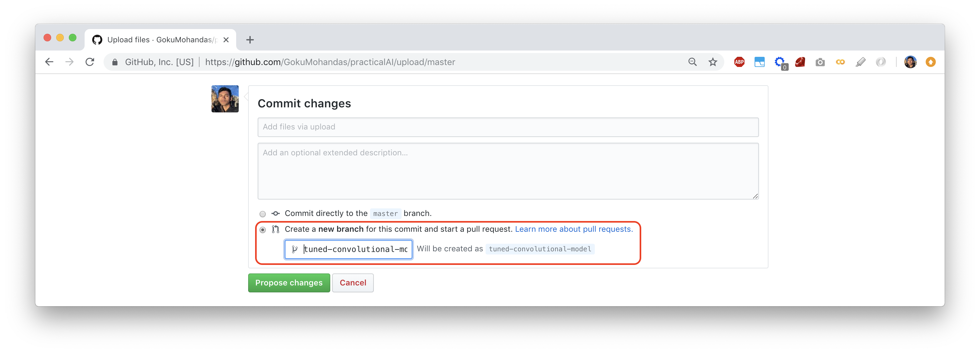Click the zoom magnifier icon in address bar
The height and width of the screenshot is (353, 980).
pyautogui.click(x=692, y=62)
